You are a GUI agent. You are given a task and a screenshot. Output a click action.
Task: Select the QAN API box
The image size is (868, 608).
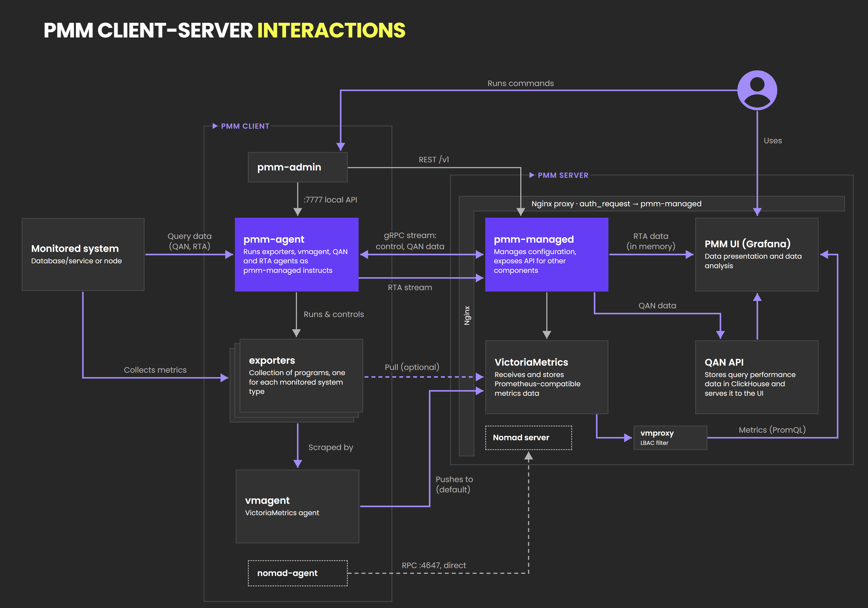(x=757, y=377)
